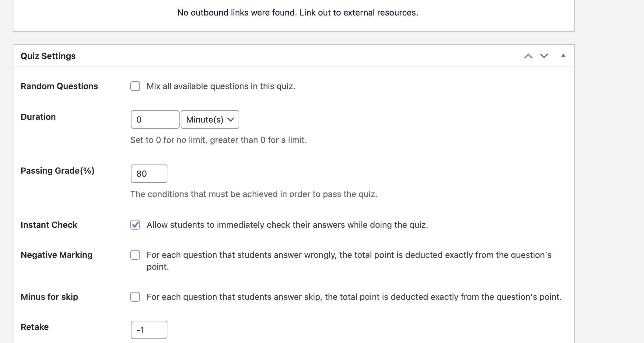Open the Minute(s) duration unit dropdown

210,120
